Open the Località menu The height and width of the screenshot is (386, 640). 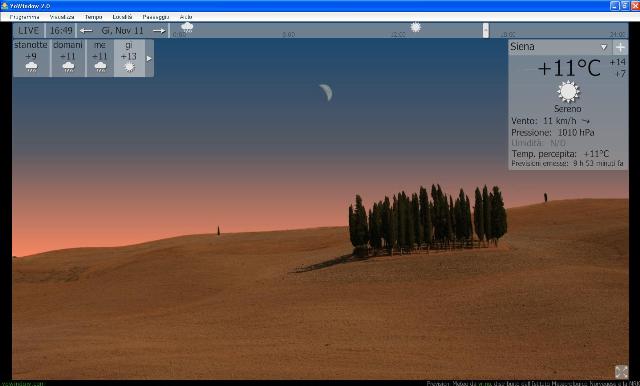(x=122, y=17)
